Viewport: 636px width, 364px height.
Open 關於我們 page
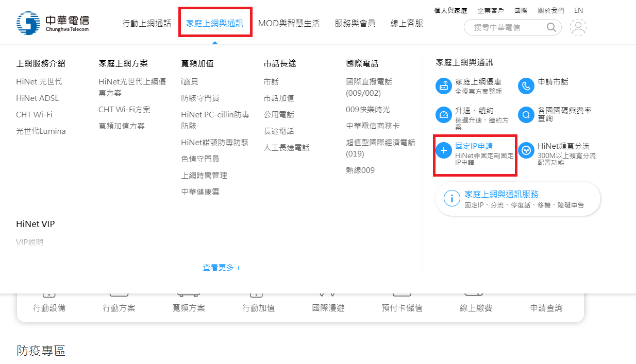pyautogui.click(x=550, y=10)
